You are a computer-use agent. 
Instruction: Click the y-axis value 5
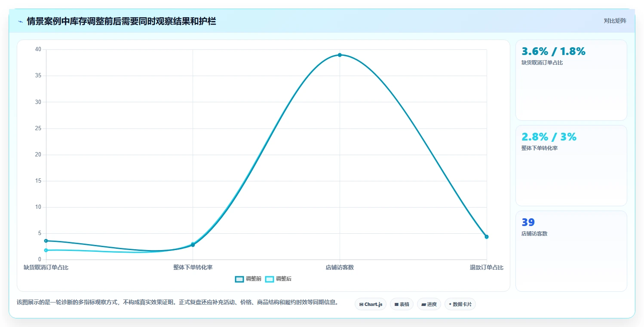(x=40, y=233)
